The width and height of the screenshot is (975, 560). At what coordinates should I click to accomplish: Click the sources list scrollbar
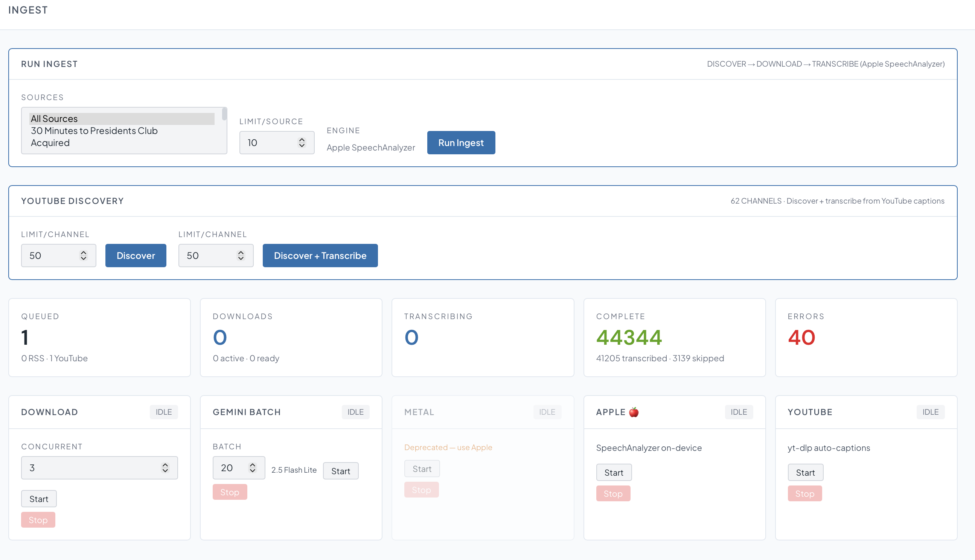pos(224,114)
